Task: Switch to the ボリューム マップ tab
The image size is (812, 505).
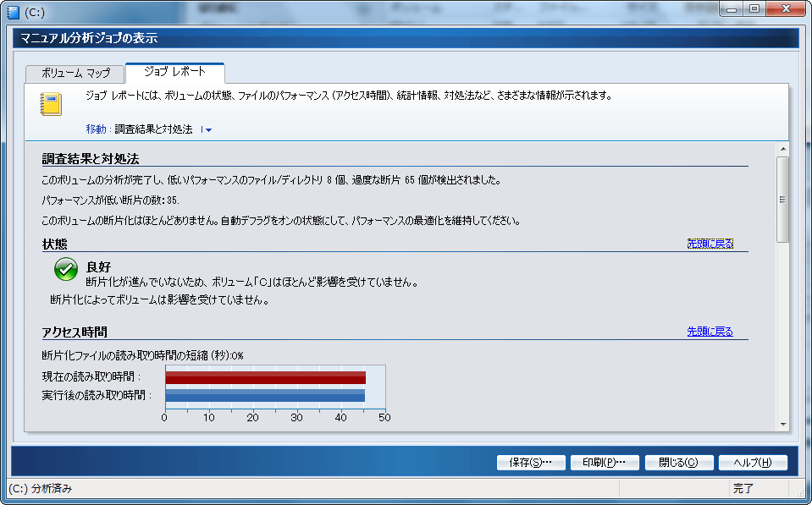Action: coord(75,74)
